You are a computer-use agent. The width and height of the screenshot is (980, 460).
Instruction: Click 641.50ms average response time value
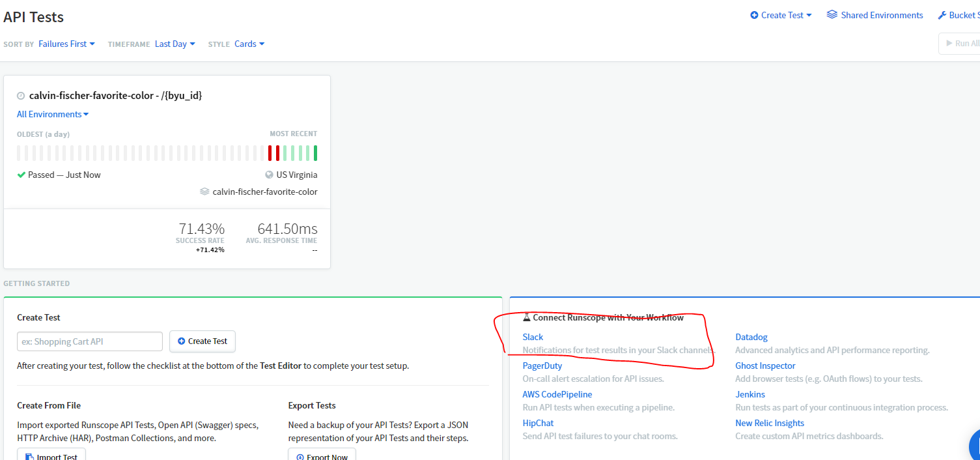pos(287,229)
